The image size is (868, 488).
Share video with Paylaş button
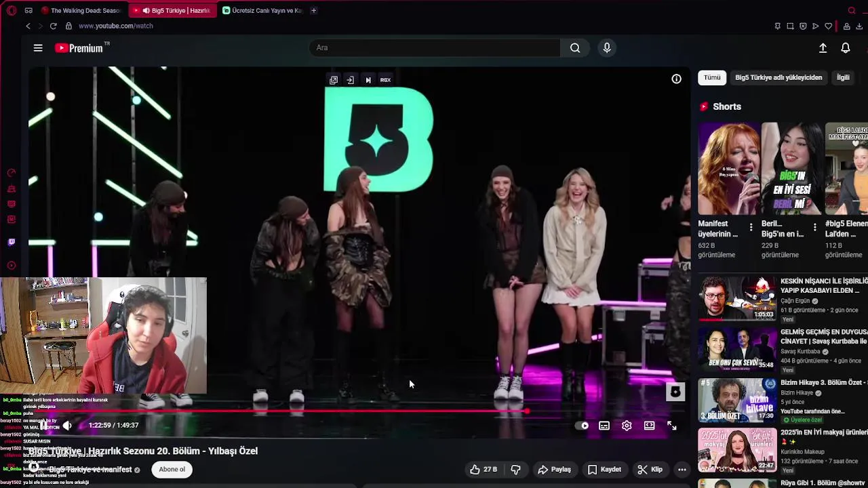[554, 469]
